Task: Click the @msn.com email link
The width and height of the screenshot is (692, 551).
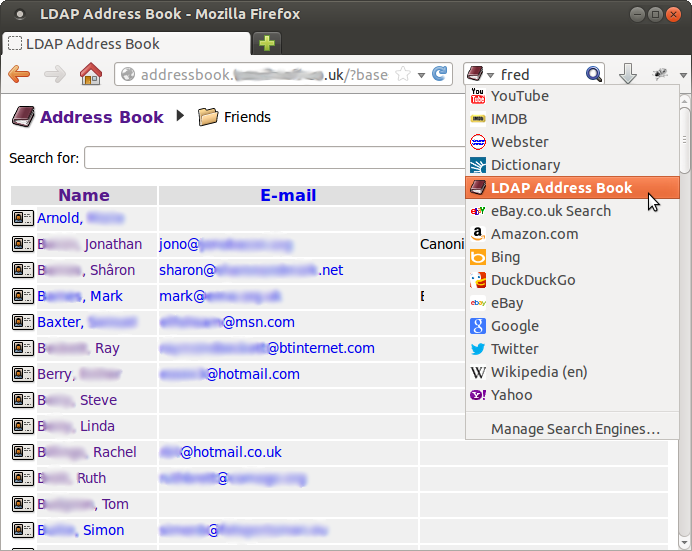Action: pyautogui.click(x=227, y=322)
